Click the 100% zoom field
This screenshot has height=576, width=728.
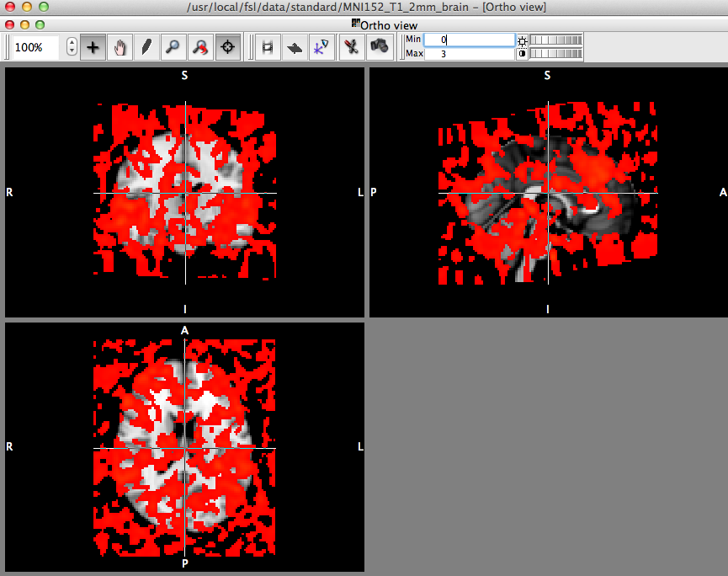(35, 47)
